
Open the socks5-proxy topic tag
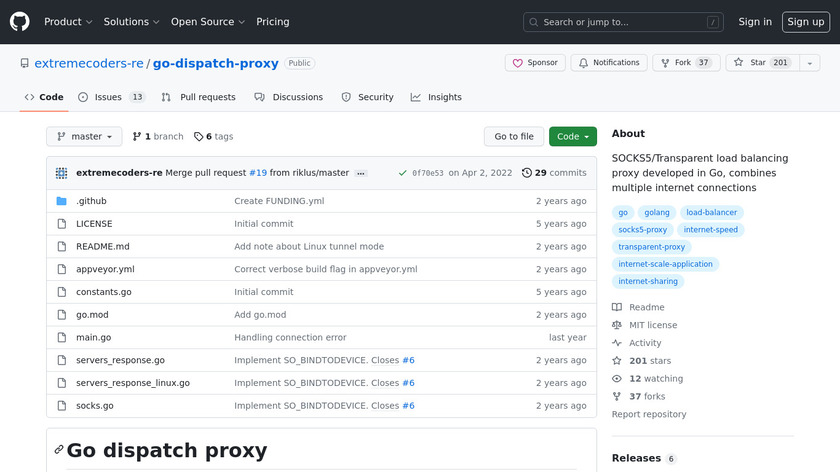click(x=642, y=230)
